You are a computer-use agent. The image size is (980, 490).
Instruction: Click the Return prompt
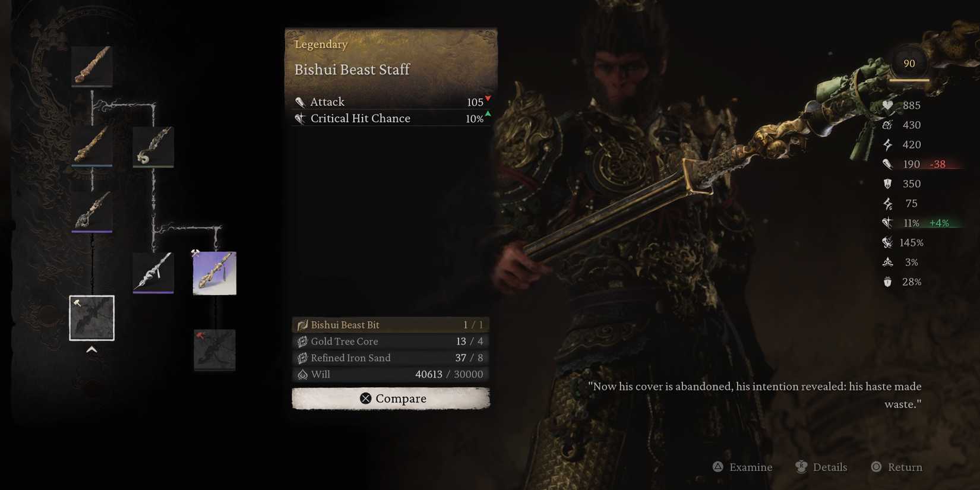click(896, 467)
